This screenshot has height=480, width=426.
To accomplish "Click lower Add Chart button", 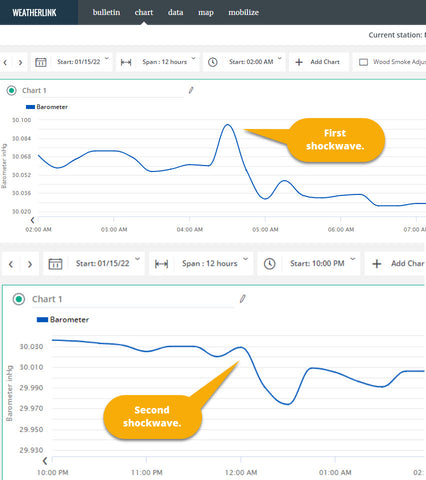I will click(x=395, y=263).
